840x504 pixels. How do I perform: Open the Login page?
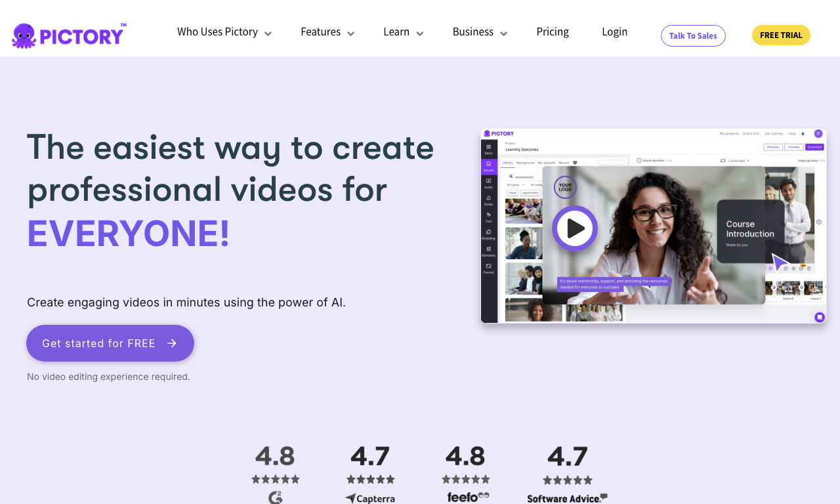coord(615,31)
